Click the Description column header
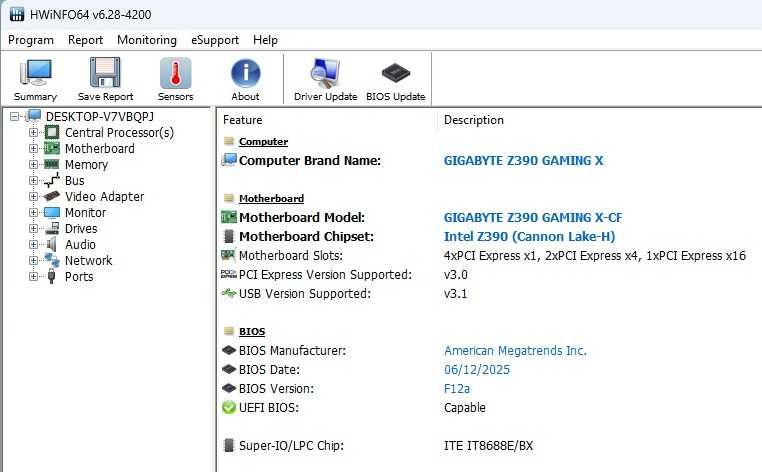 coord(474,120)
